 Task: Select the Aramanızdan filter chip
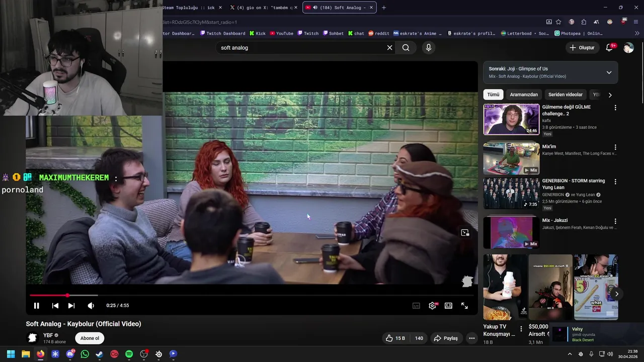(524, 95)
